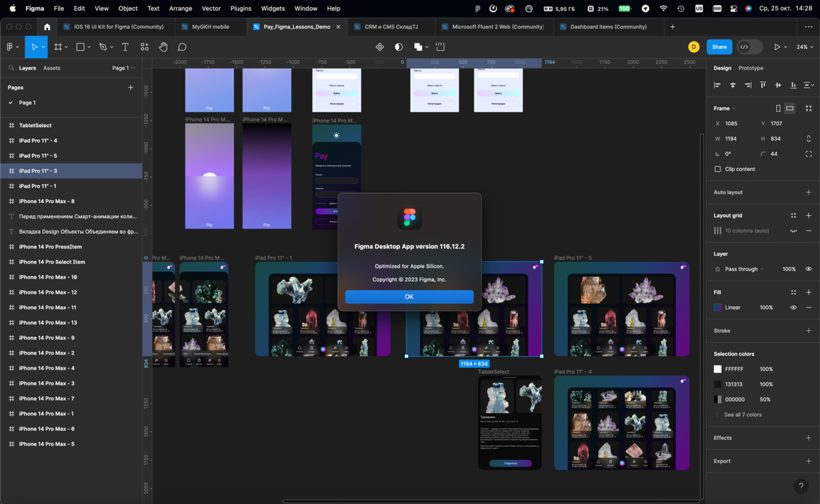Expand Present options dropdown arrow
This screenshot has width=820, height=504.
pos(785,47)
